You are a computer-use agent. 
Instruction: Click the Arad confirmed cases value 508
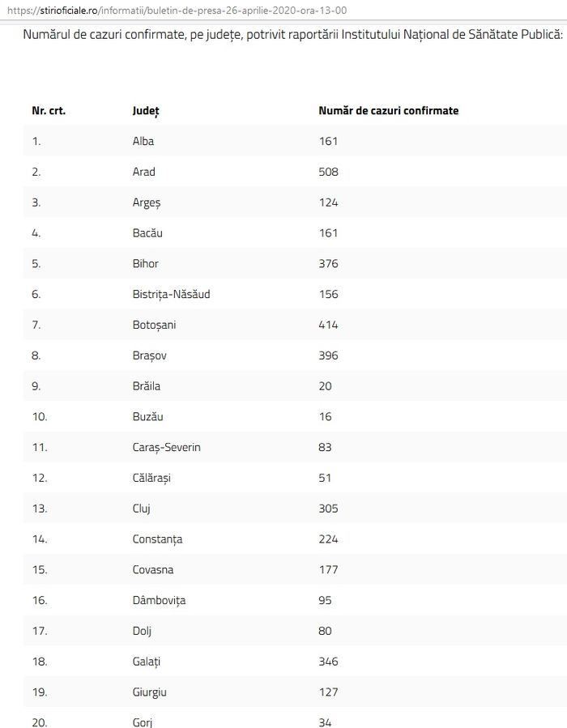tap(328, 172)
